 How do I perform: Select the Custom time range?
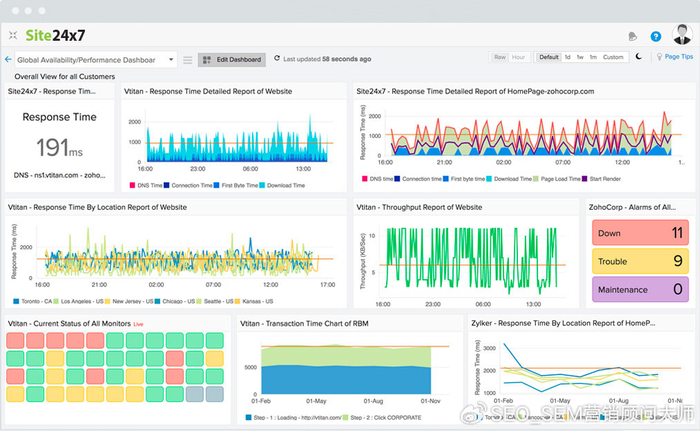613,57
